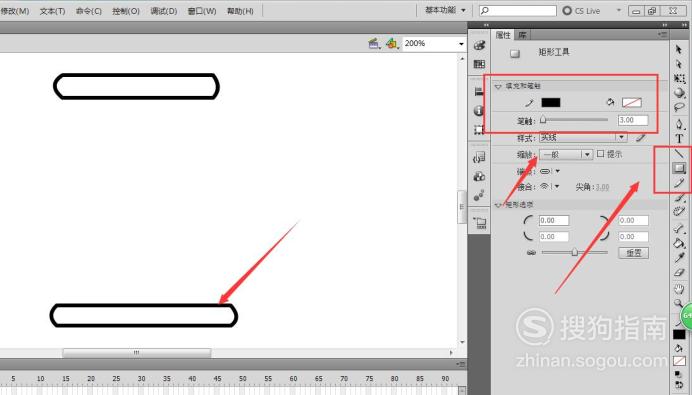Open the Transform panel icon in the dock
This screenshot has width=692, height=395.
point(479,130)
